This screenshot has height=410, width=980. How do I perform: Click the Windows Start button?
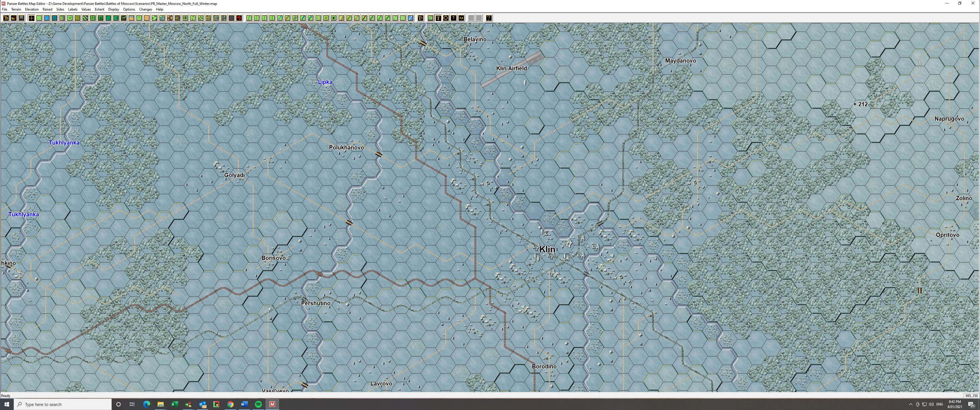coord(7,404)
